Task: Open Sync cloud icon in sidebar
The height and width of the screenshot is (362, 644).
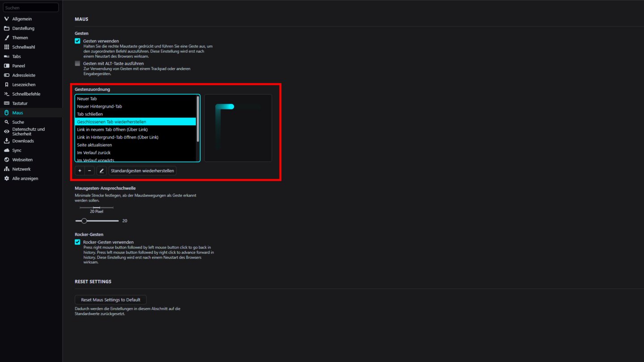Action: (x=6, y=150)
